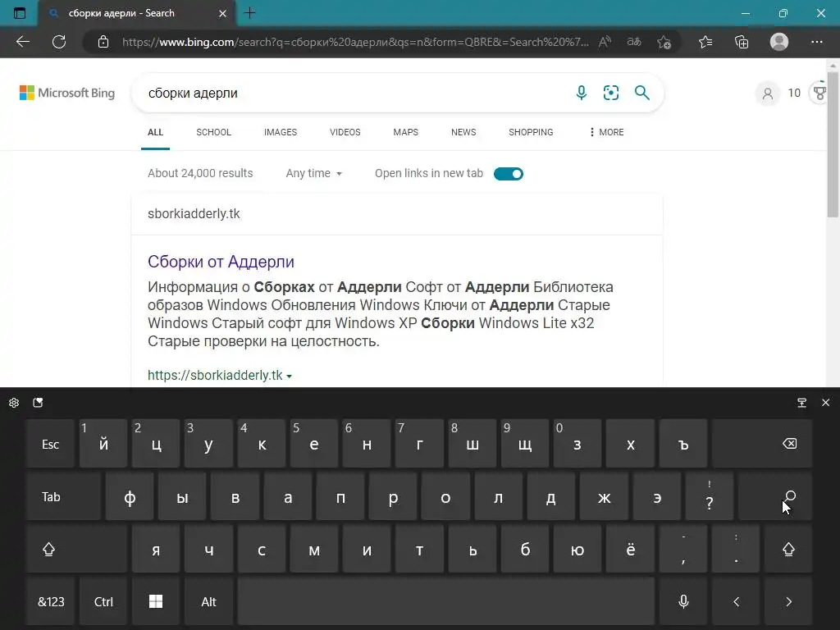Open the Сборки от Аддерли result link

[221, 262]
